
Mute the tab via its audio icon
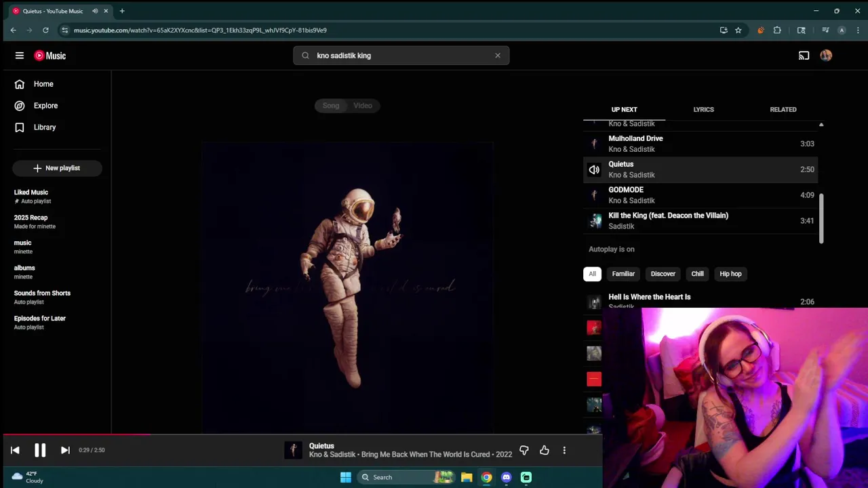point(95,11)
